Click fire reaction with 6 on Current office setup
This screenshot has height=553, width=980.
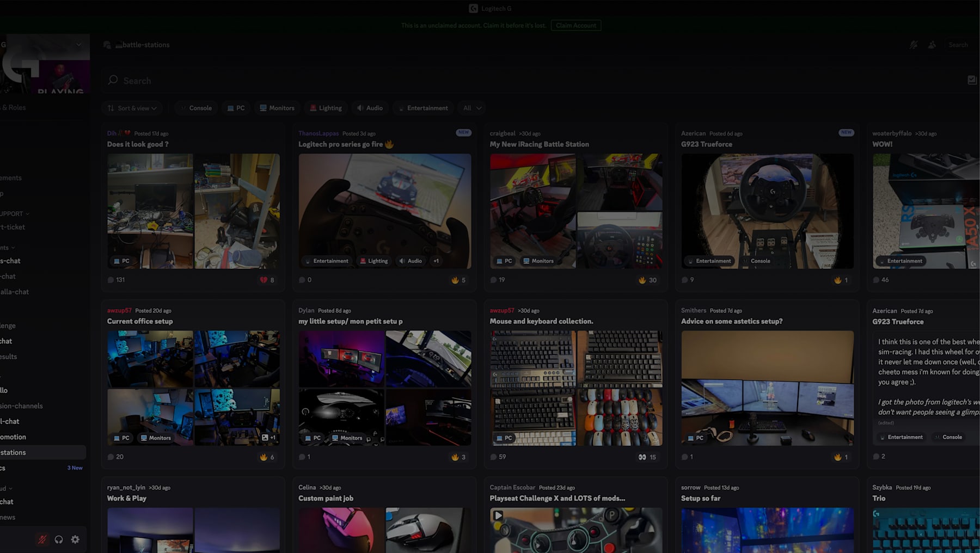[x=267, y=457]
